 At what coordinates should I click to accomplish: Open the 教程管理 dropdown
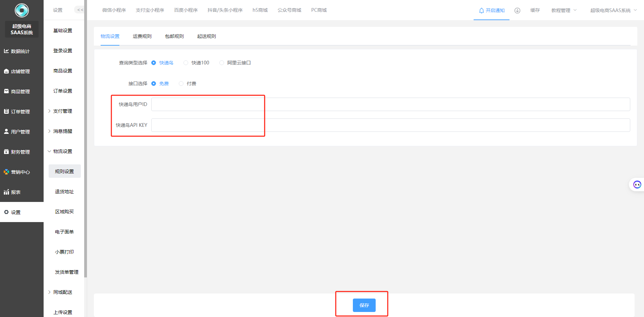pyautogui.click(x=563, y=10)
